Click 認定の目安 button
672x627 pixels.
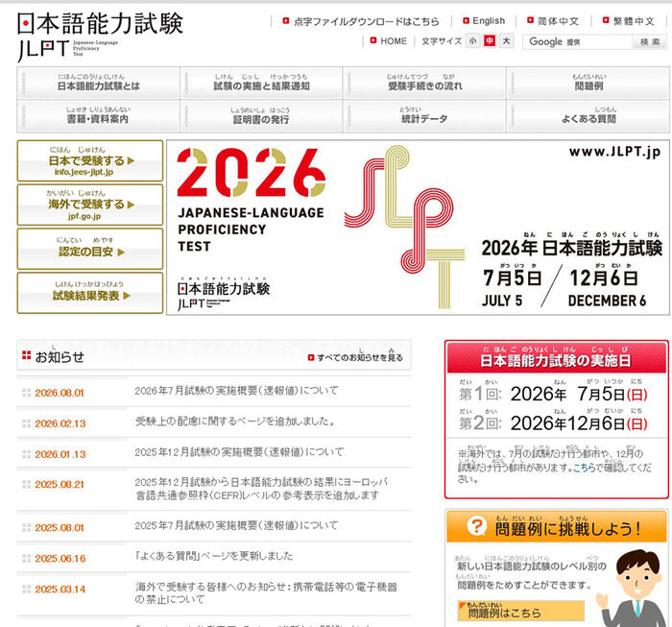coord(90,249)
